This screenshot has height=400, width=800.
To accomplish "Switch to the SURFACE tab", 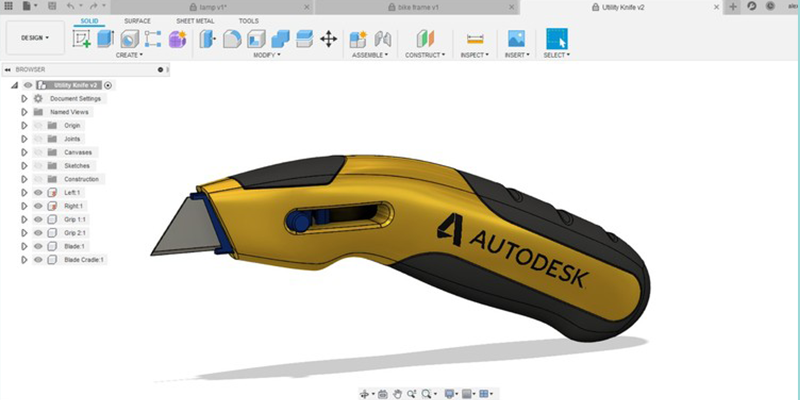I will tap(137, 21).
